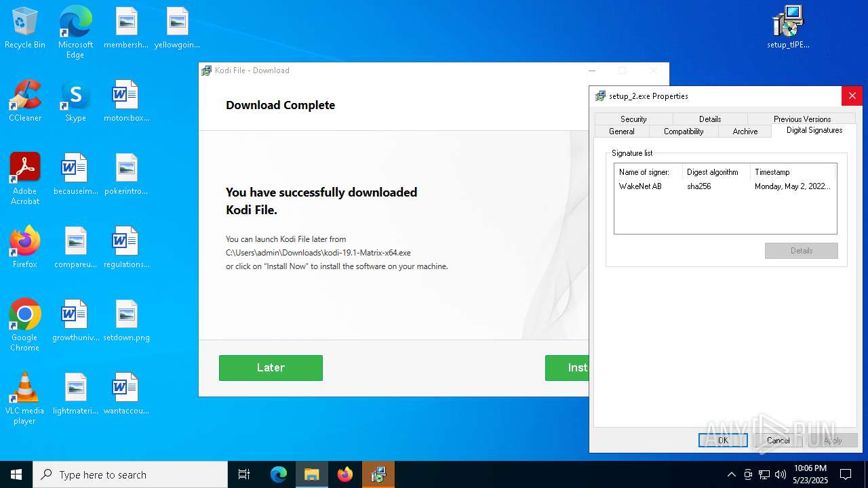This screenshot has height=488, width=868.
Task: Open Firefox from the taskbar
Action: 345,474
